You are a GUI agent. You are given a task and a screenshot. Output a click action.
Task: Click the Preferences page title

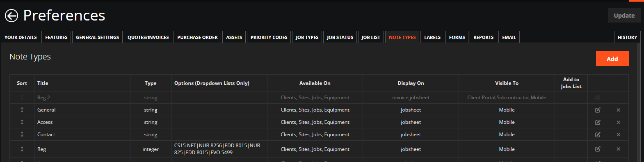point(64,16)
